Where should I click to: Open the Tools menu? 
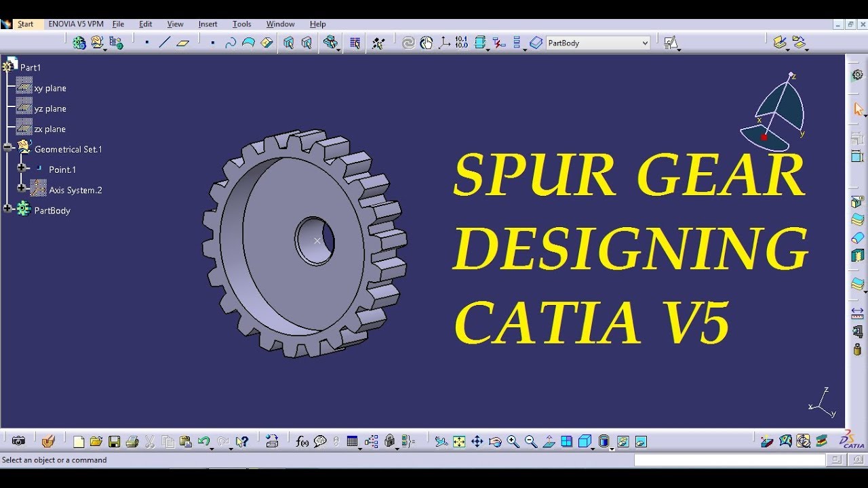pyautogui.click(x=241, y=24)
